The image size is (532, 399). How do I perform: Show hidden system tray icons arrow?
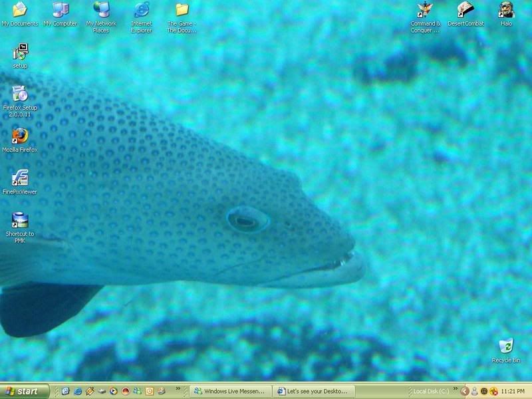(x=465, y=391)
